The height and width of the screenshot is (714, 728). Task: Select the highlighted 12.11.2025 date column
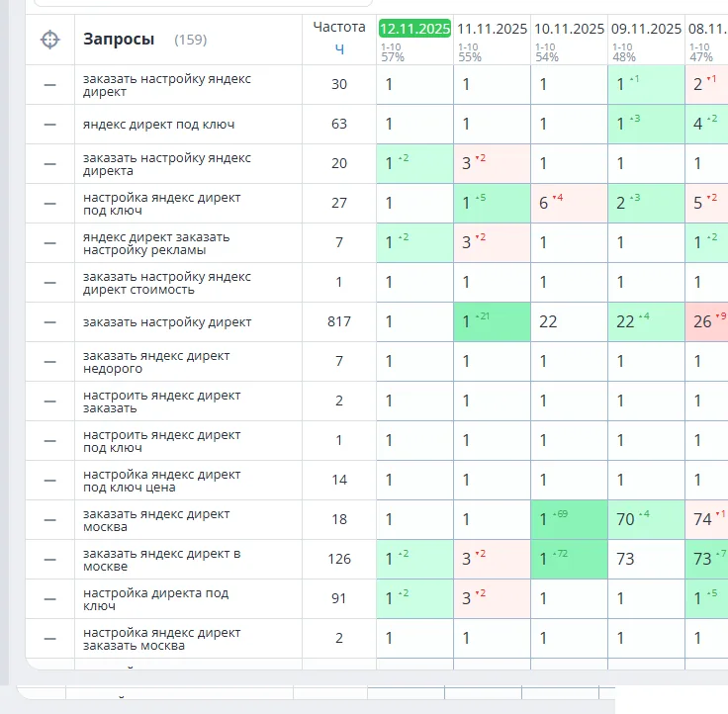pos(414,29)
